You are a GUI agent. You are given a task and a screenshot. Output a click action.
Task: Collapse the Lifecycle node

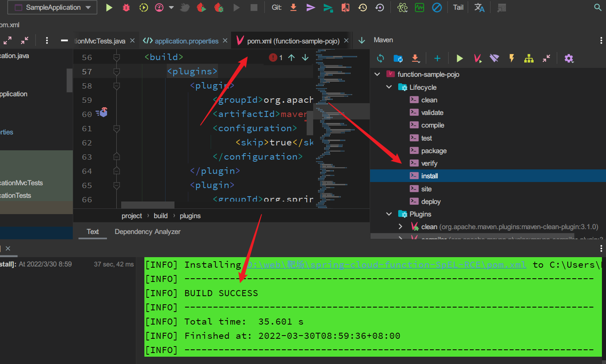[x=389, y=87]
